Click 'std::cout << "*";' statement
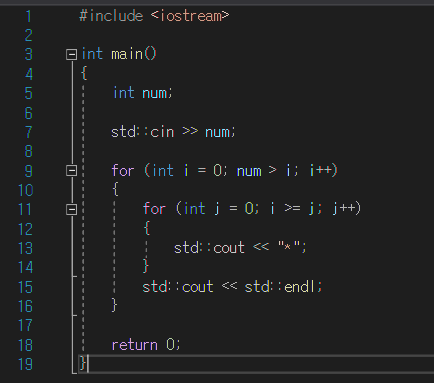434x383 pixels. pos(240,248)
